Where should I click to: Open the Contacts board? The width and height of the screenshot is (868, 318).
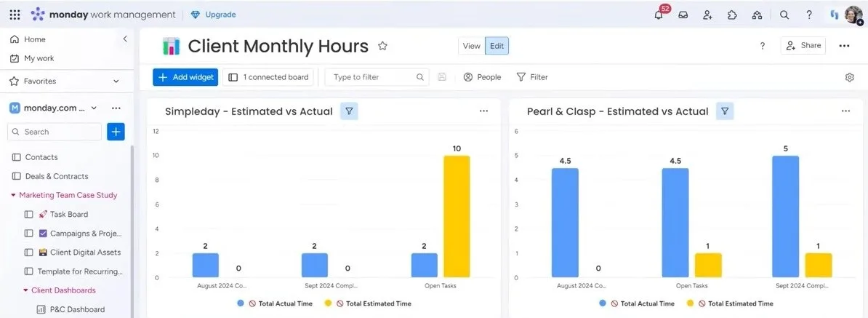pos(35,157)
